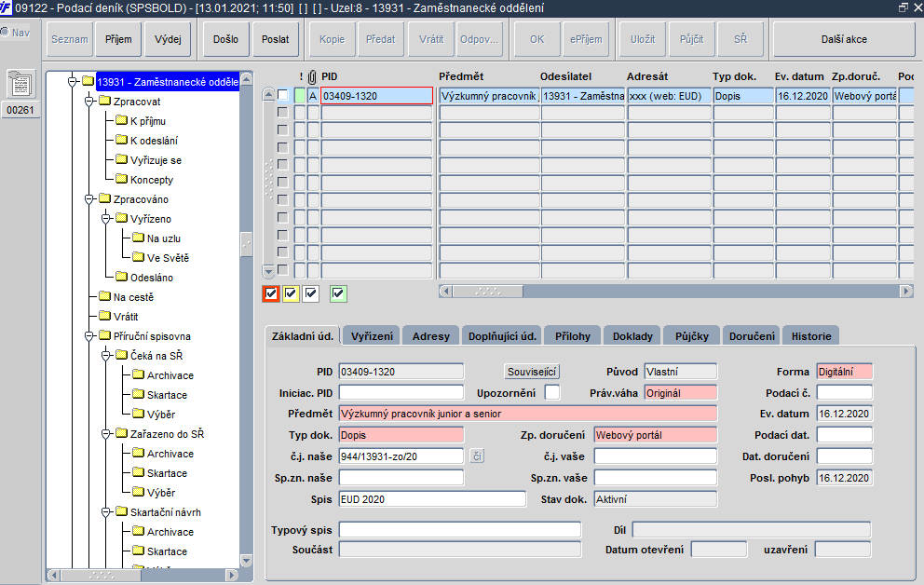The image size is (924, 585).
Task: Toggle the yellow filter checkbox
Action: [291, 293]
